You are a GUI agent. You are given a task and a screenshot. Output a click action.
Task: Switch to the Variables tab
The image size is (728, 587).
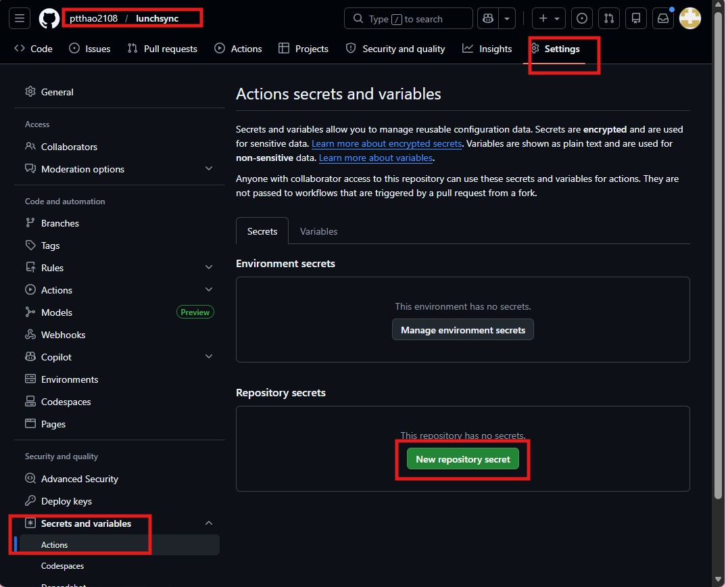pos(318,231)
